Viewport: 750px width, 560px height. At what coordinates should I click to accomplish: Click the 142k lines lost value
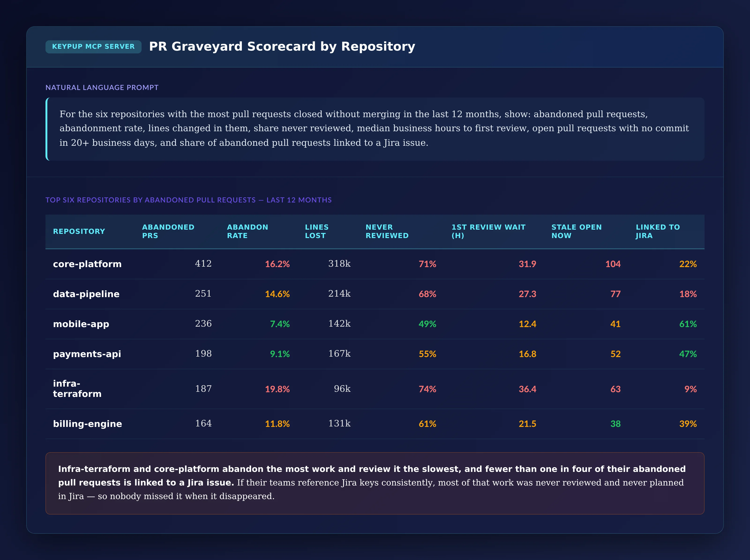[339, 324]
